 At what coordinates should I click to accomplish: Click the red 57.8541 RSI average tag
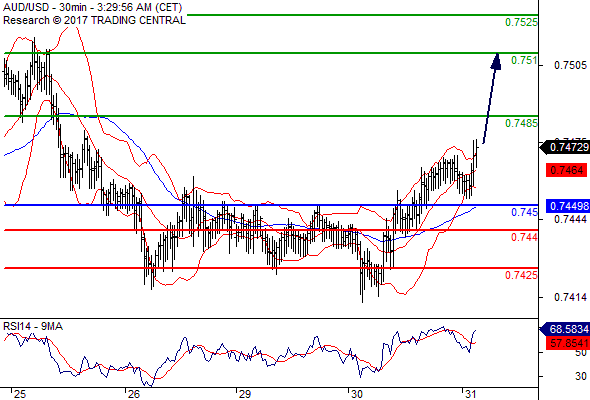[568, 343]
